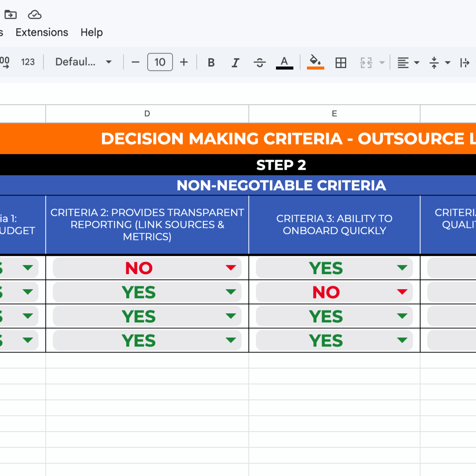The width and height of the screenshot is (476, 476).
Task: Click the cloud saved status icon
Action: 35,15
